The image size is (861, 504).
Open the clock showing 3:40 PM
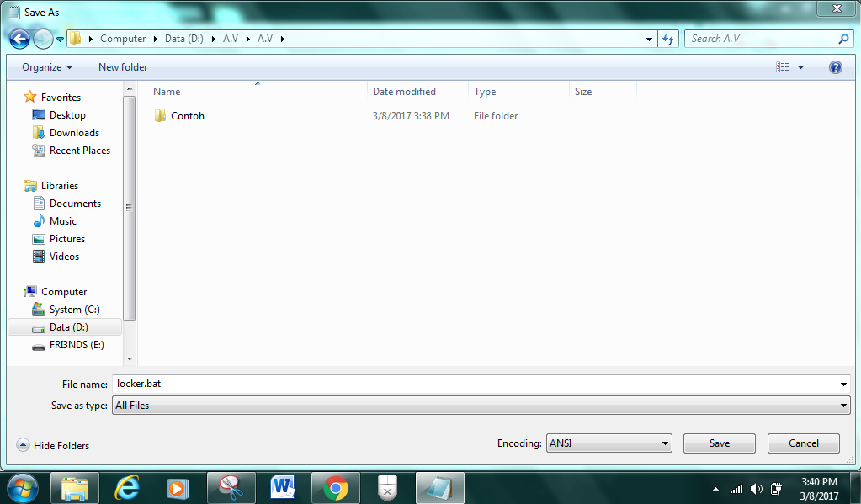click(819, 489)
